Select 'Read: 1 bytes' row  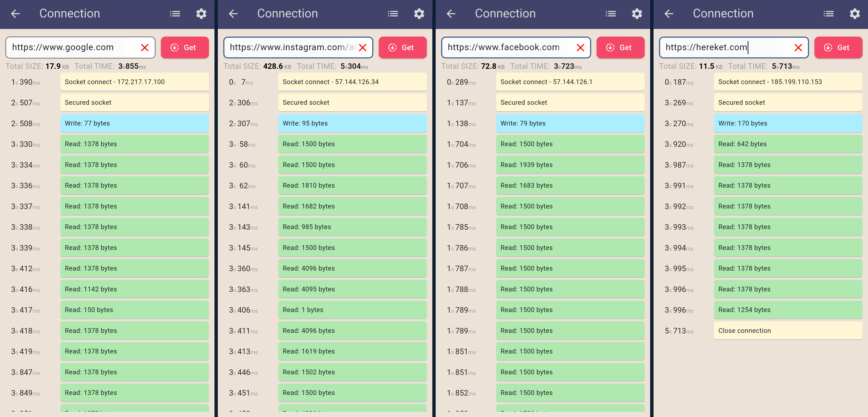pyautogui.click(x=352, y=310)
